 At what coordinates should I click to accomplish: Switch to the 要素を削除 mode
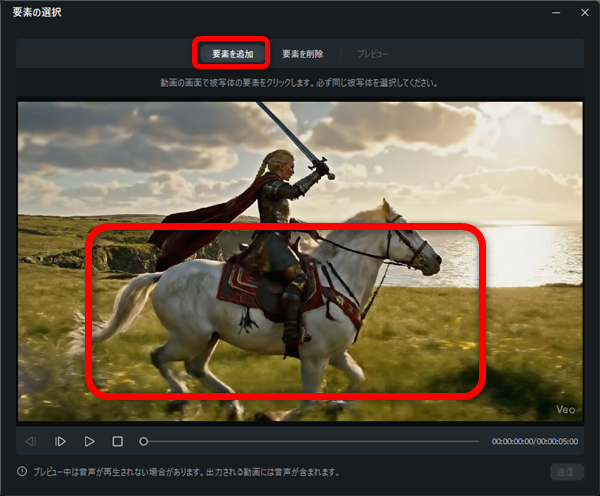(302, 53)
